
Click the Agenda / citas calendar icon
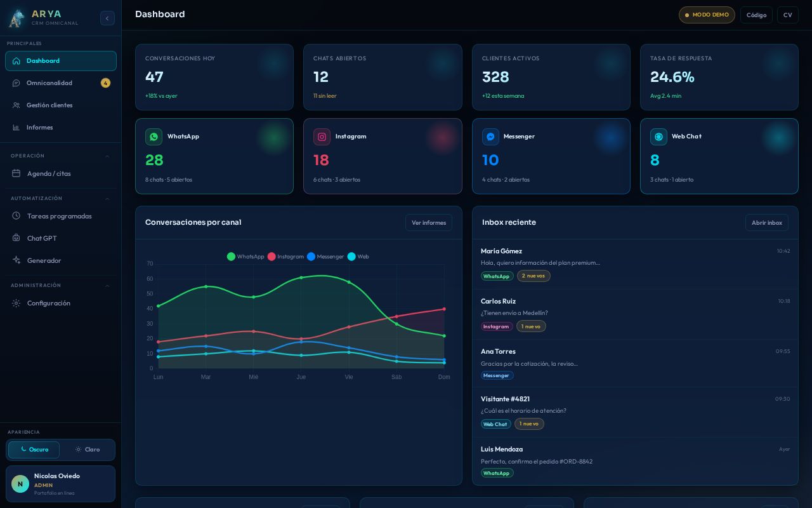click(x=16, y=173)
